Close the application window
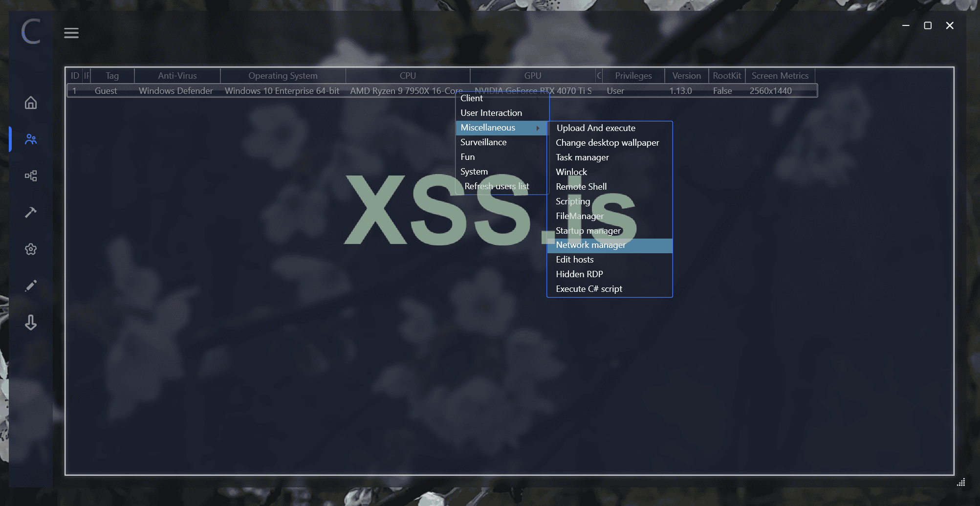 (950, 25)
